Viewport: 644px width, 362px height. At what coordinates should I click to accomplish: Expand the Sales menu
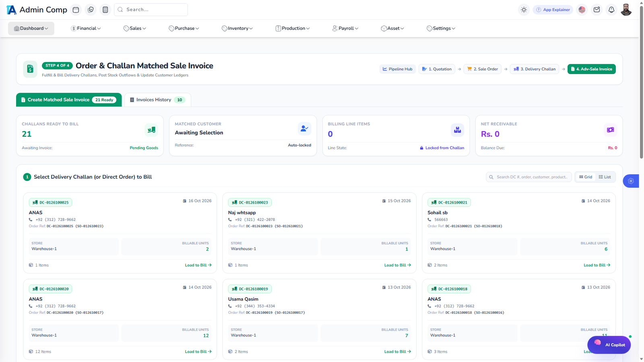[135, 28]
